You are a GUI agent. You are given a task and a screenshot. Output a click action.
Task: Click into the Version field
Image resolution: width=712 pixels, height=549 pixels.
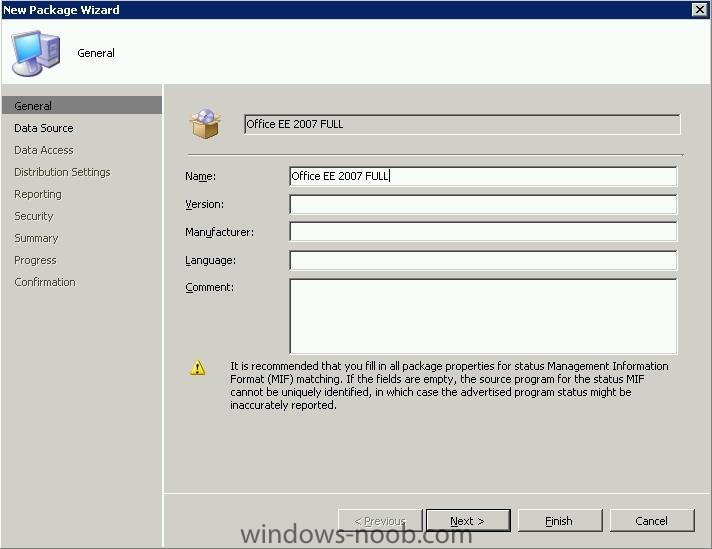pos(483,204)
